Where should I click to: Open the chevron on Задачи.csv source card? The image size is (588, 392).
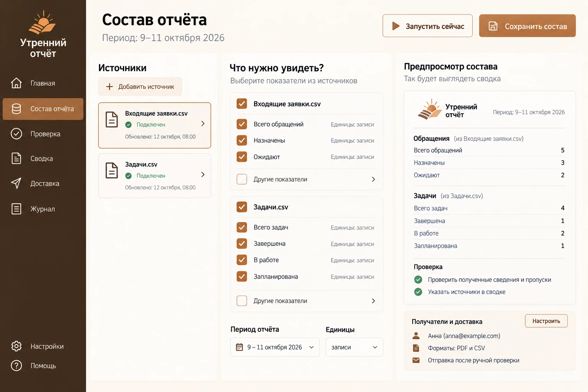coord(203,175)
